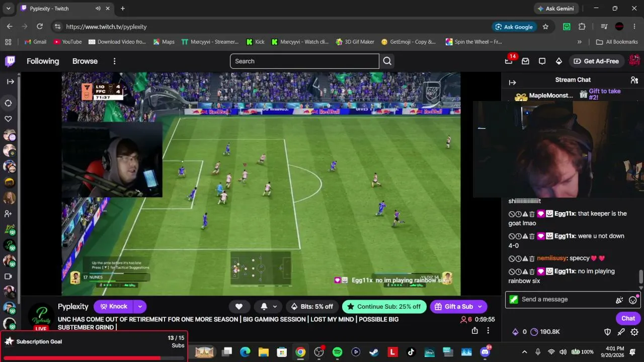The image size is (644, 362).
Task: Open Twitch whispers icon in top bar
Action: (x=542, y=61)
